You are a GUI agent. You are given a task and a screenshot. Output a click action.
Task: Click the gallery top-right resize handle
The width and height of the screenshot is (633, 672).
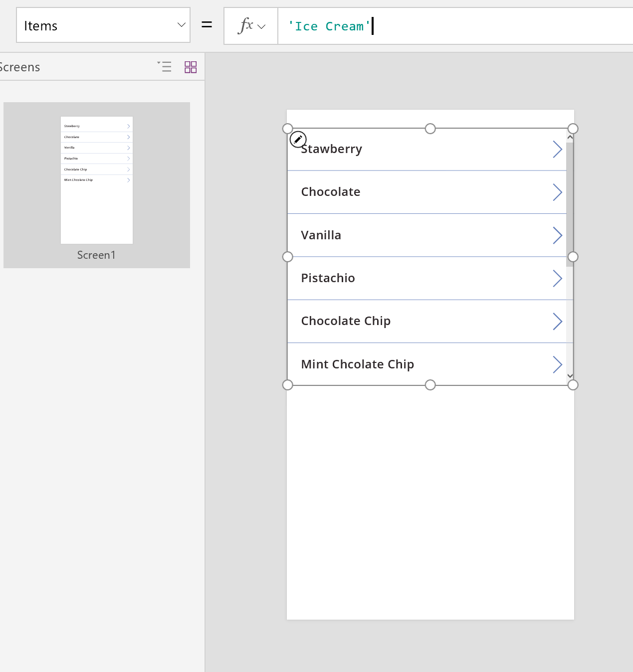click(x=573, y=129)
